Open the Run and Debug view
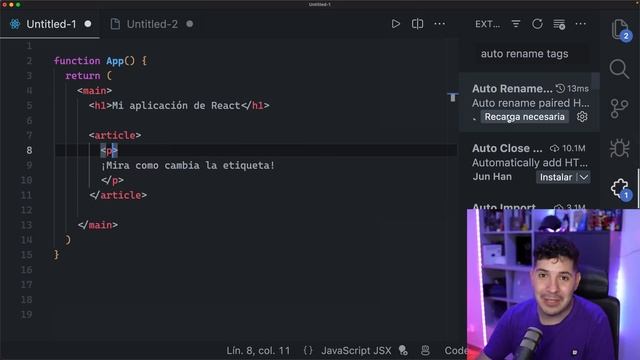 point(619,148)
